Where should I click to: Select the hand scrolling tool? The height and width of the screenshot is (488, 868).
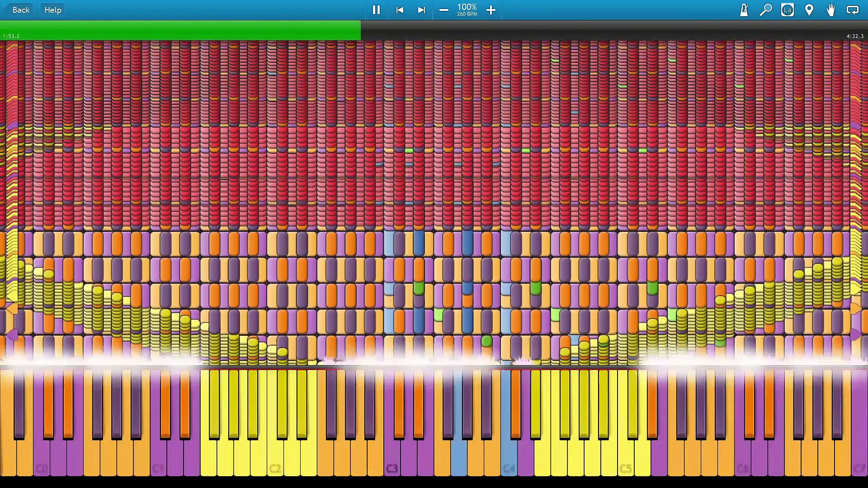pos(831,9)
